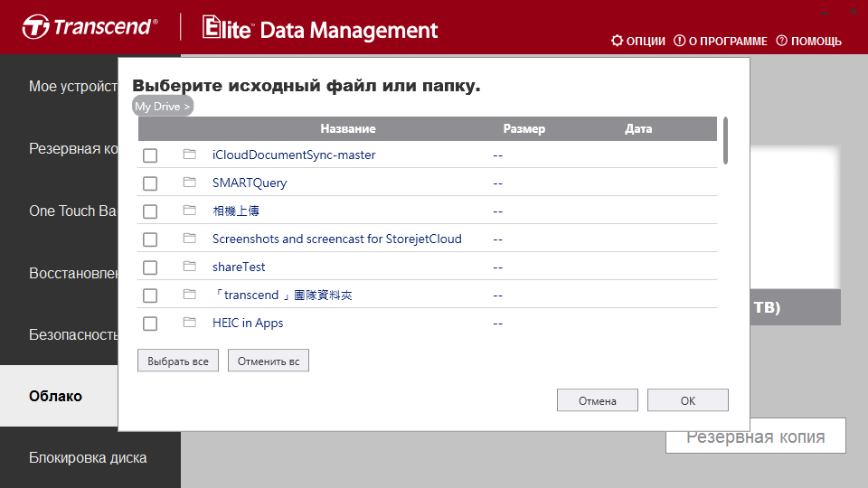Click the folder icon beside iCloudDocumentSync-master
Image resolution: width=868 pixels, height=488 pixels.
point(189,154)
